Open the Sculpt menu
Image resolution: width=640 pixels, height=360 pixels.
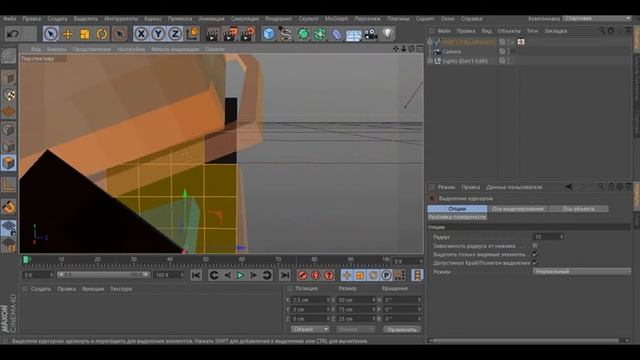(309, 19)
